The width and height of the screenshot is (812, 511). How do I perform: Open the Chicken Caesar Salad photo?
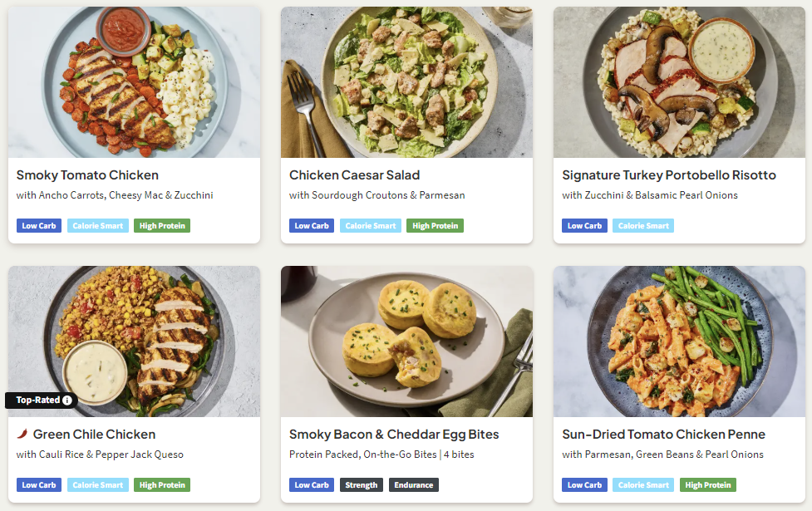pos(406,82)
